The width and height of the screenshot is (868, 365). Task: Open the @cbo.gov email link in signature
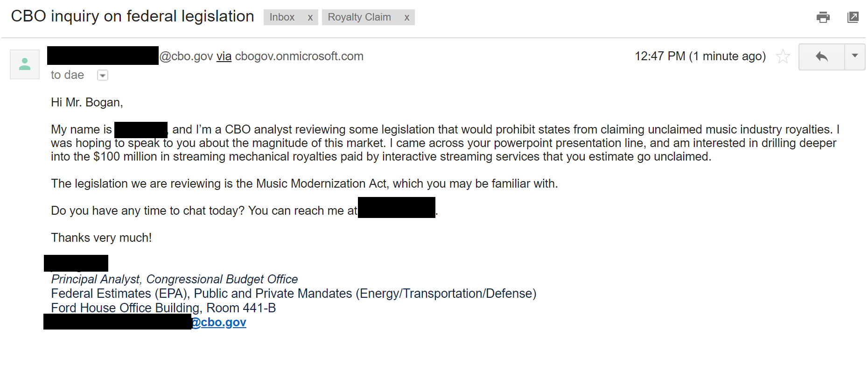click(219, 322)
